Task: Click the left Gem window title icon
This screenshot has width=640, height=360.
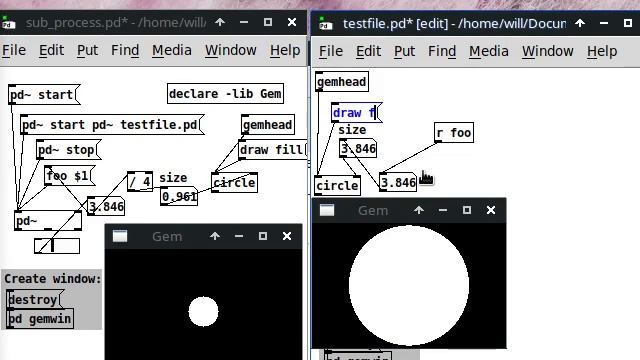Action: 120,236
